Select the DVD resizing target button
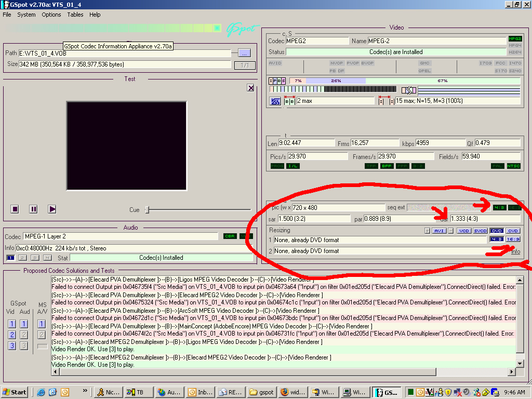 point(497,231)
